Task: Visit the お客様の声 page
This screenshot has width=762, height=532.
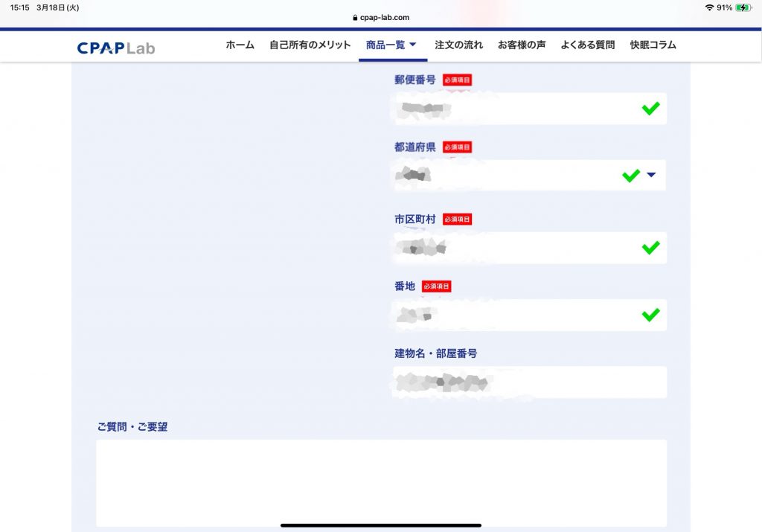Action: (521, 45)
